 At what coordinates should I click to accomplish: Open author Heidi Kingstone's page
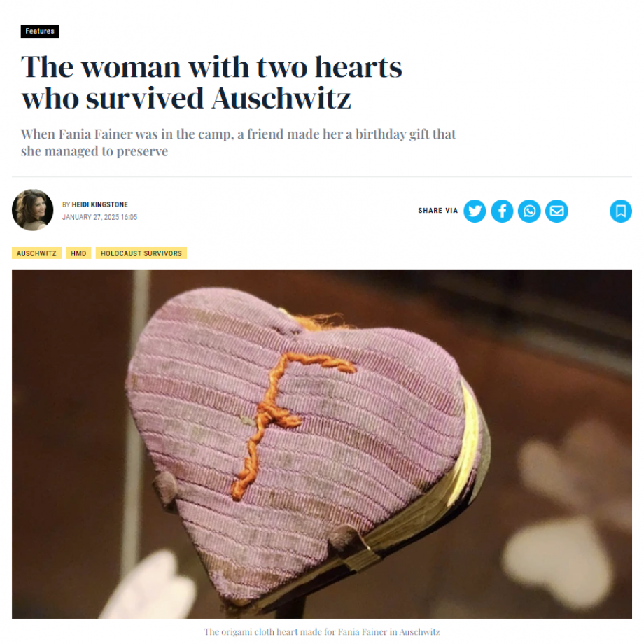tap(100, 204)
